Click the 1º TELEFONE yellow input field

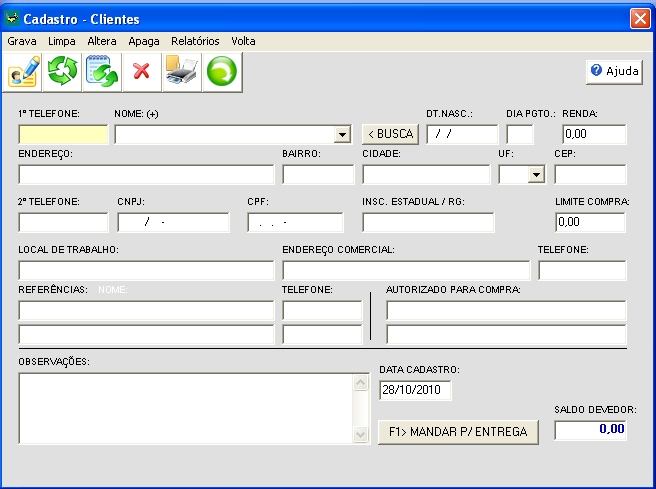click(63, 134)
